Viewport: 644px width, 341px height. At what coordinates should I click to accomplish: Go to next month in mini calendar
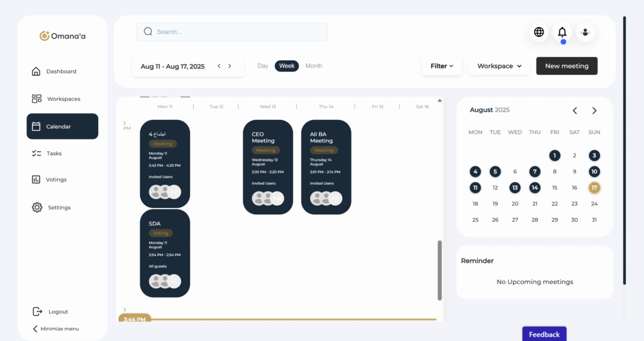coord(594,111)
